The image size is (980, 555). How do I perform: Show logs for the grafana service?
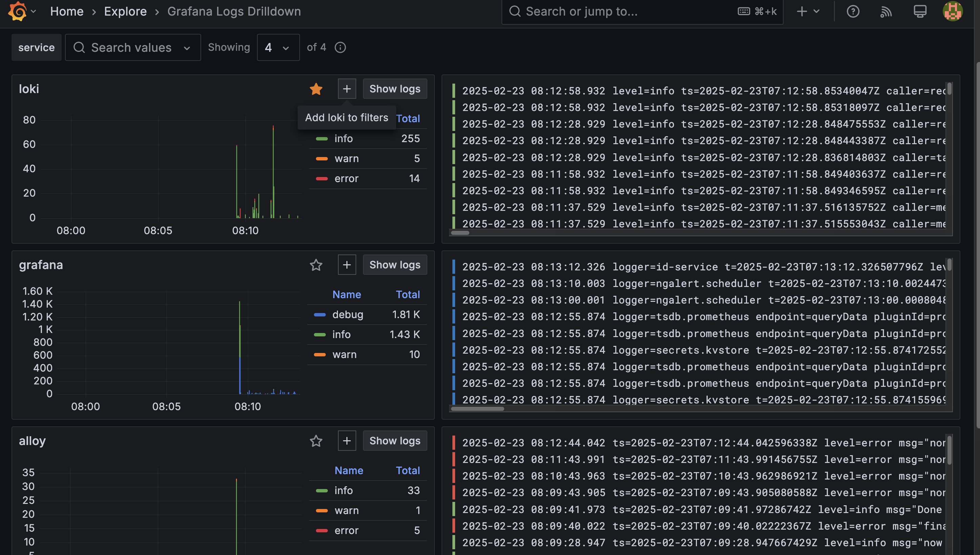pyautogui.click(x=395, y=265)
